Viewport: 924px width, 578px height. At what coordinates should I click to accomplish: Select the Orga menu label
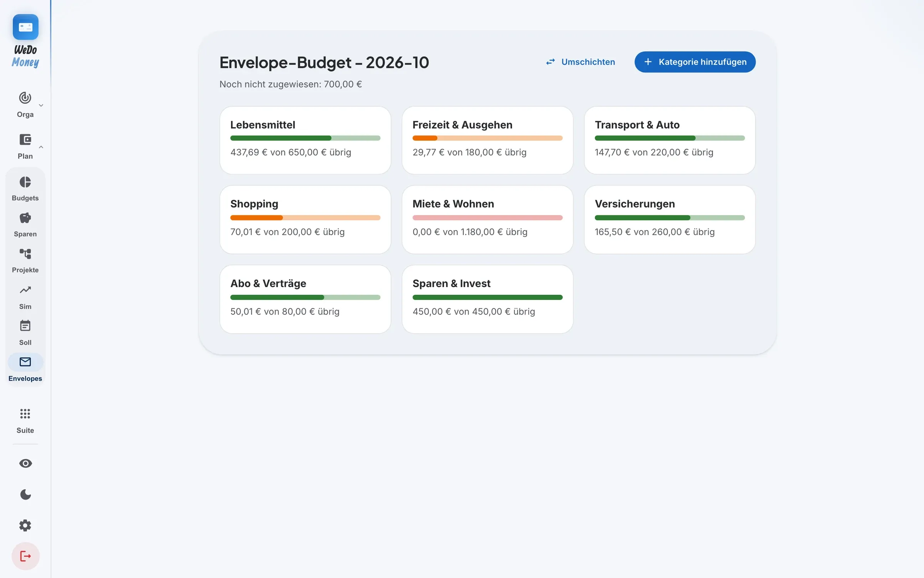[25, 115]
